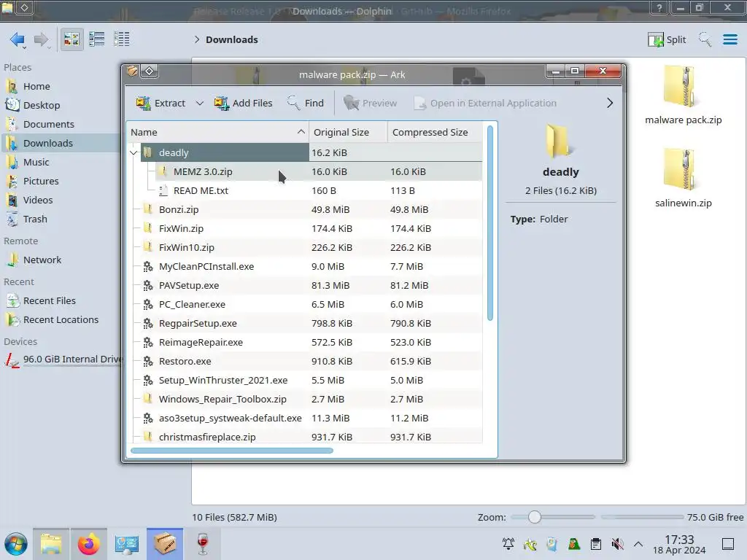
Task: Open Desktop in Dolphin Places
Action: (x=60, y=105)
